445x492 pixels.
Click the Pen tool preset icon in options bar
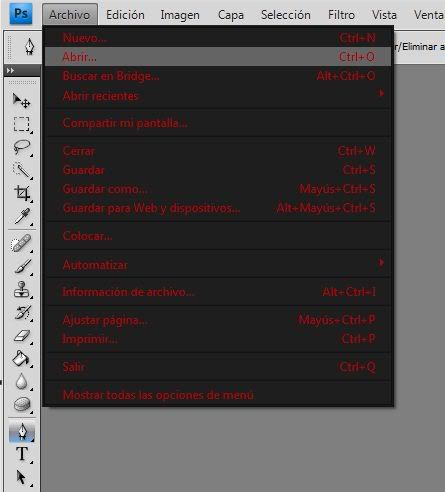30,46
